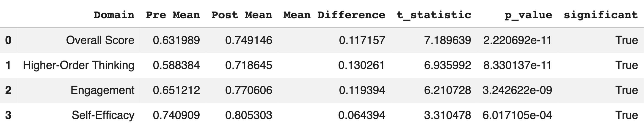644x125 pixels.
Task: Click the p_value column header
Action: click(528, 15)
